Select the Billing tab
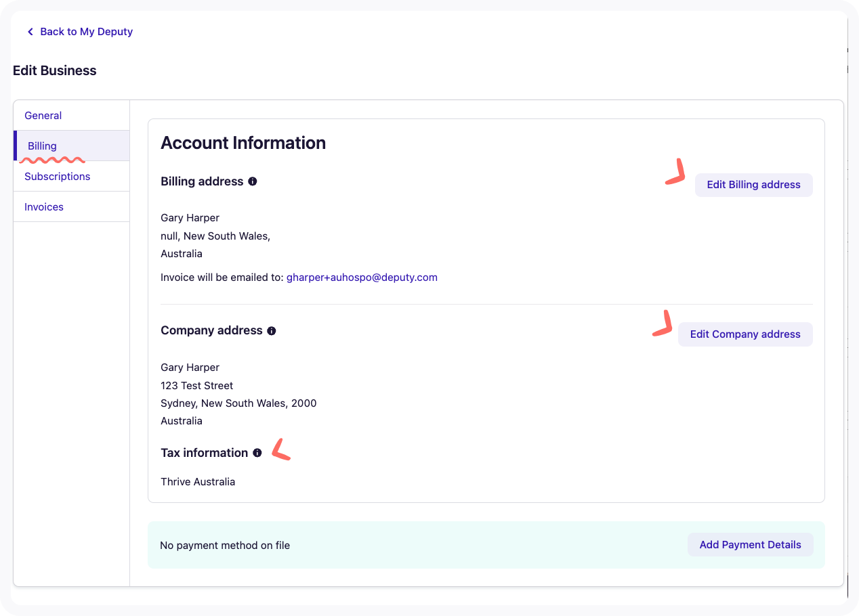This screenshot has width=859, height=616. 72,146
